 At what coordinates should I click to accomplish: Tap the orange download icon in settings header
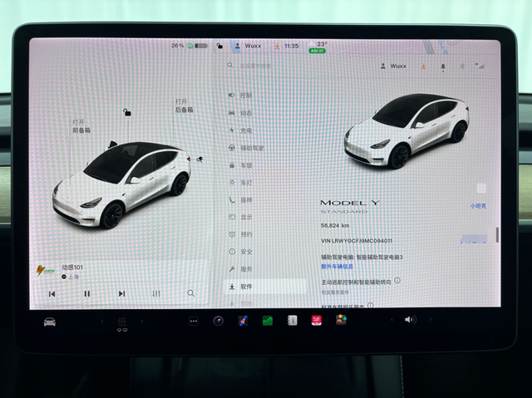423,66
